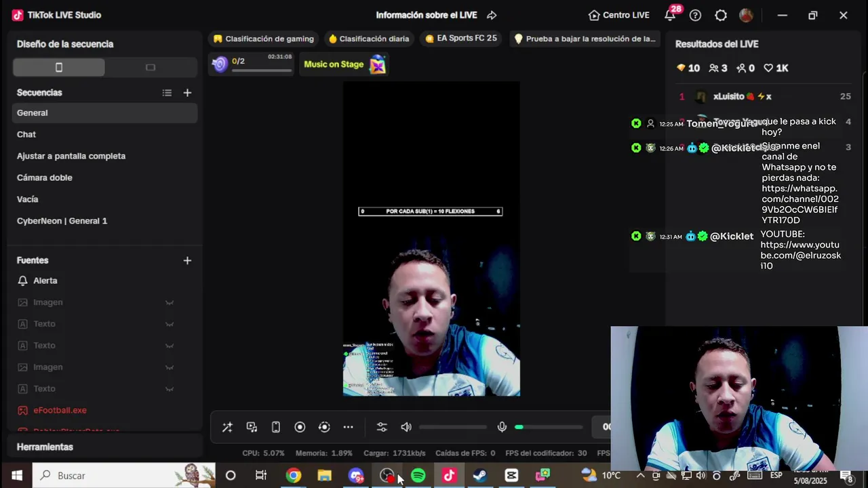Image resolution: width=868 pixels, height=488 pixels.
Task: Select the eFootball.exe source
Action: point(104,411)
